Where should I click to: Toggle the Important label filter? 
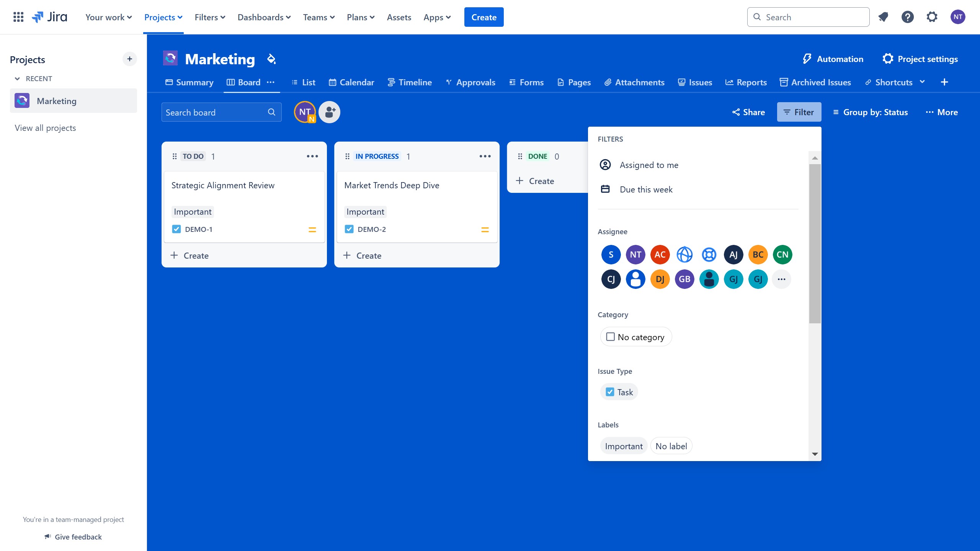(x=624, y=446)
